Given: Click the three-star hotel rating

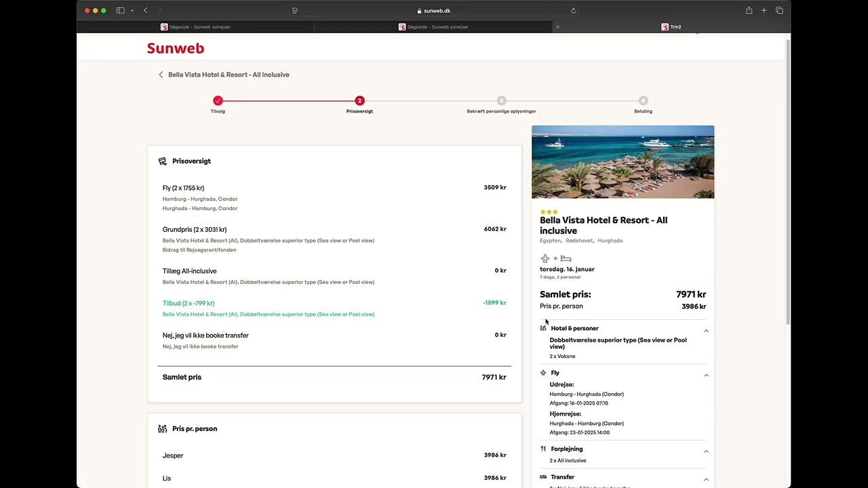Looking at the screenshot, I should [549, 212].
